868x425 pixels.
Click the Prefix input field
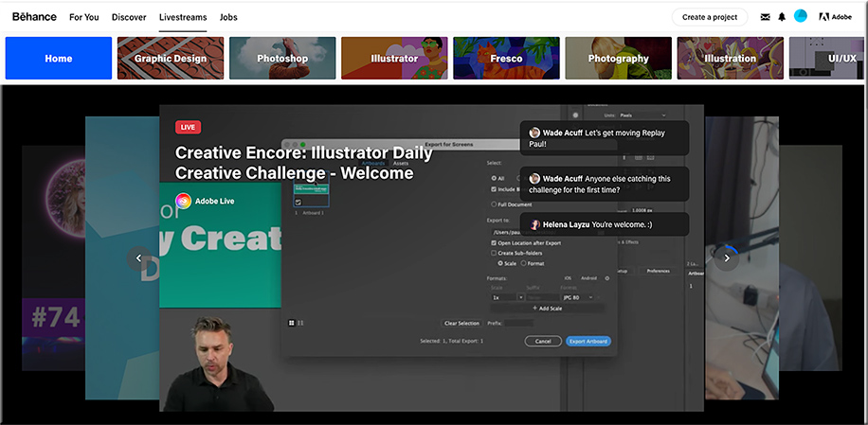pos(519,323)
